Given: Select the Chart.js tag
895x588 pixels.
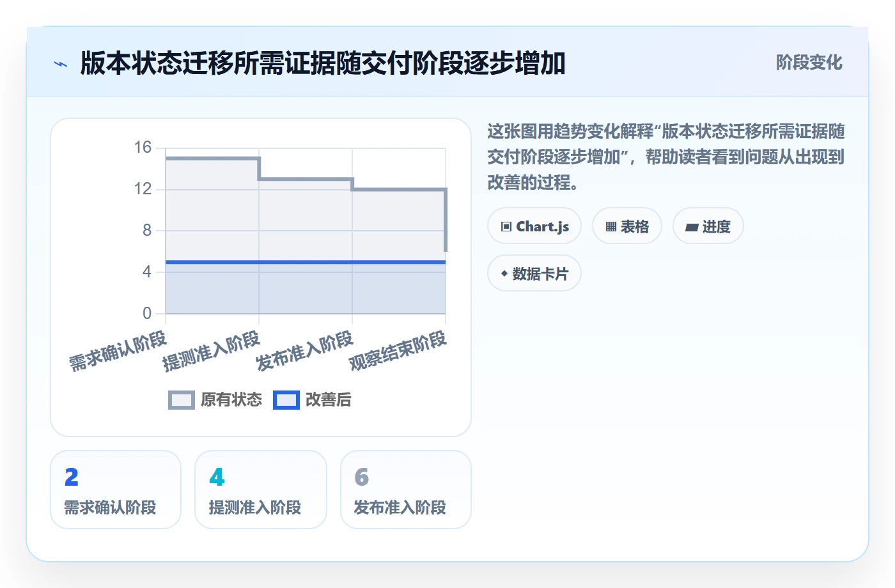Looking at the screenshot, I should (534, 226).
